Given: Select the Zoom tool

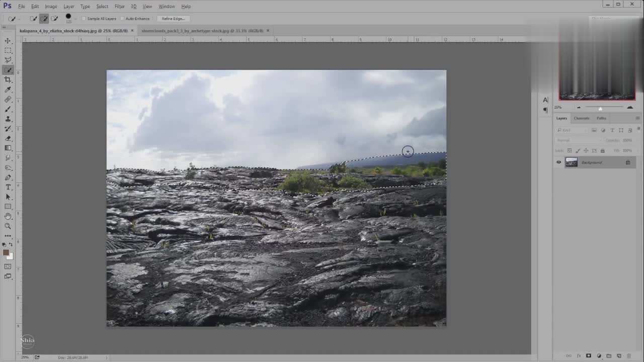Looking at the screenshot, I should (8, 226).
